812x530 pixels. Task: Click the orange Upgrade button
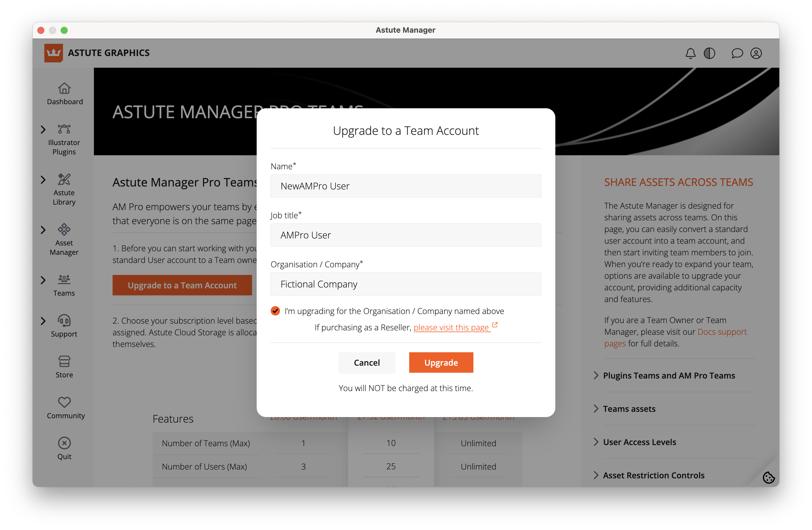[x=441, y=362]
